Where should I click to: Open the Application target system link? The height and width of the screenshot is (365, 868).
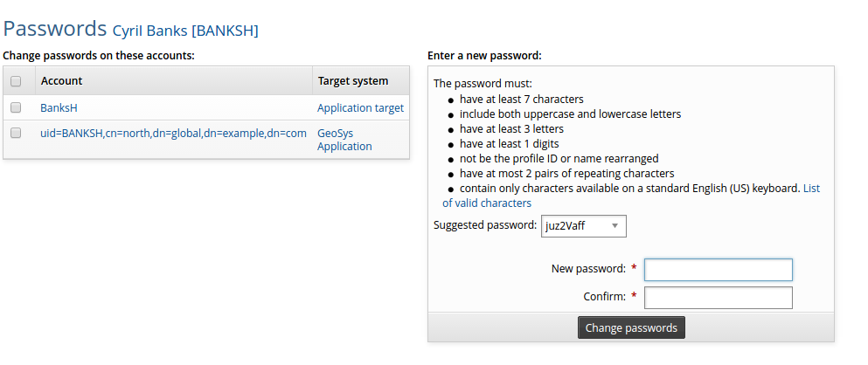360,108
